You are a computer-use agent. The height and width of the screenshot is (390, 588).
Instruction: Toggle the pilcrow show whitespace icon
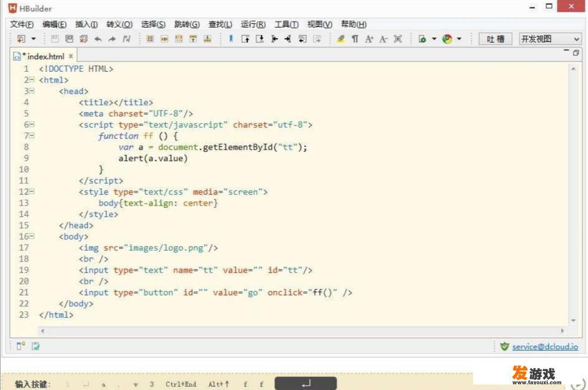coord(355,39)
